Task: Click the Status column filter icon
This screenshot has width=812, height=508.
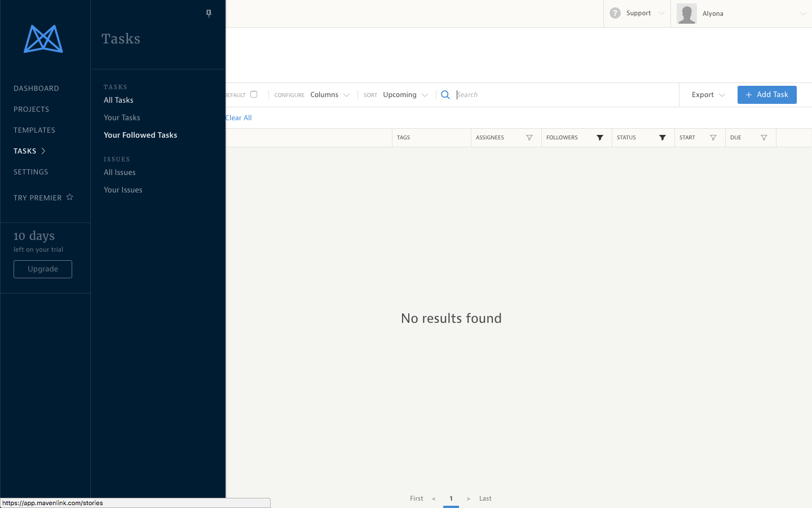Action: (663, 138)
